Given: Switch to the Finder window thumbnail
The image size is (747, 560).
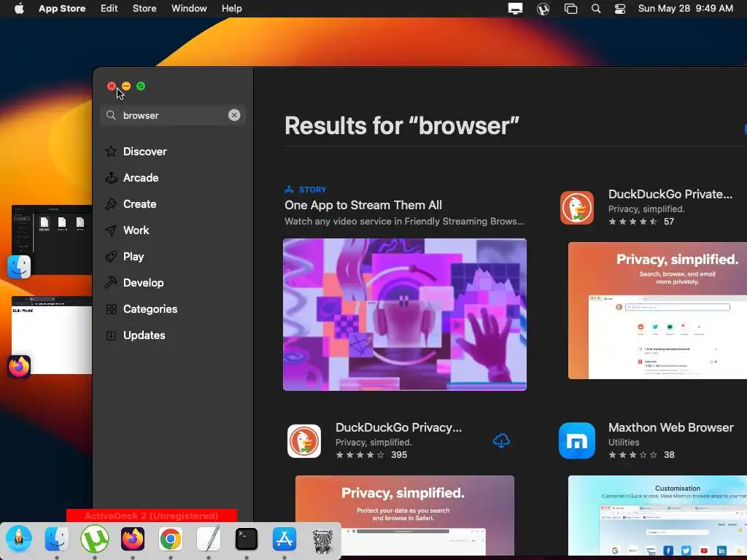Looking at the screenshot, I should point(52,239).
